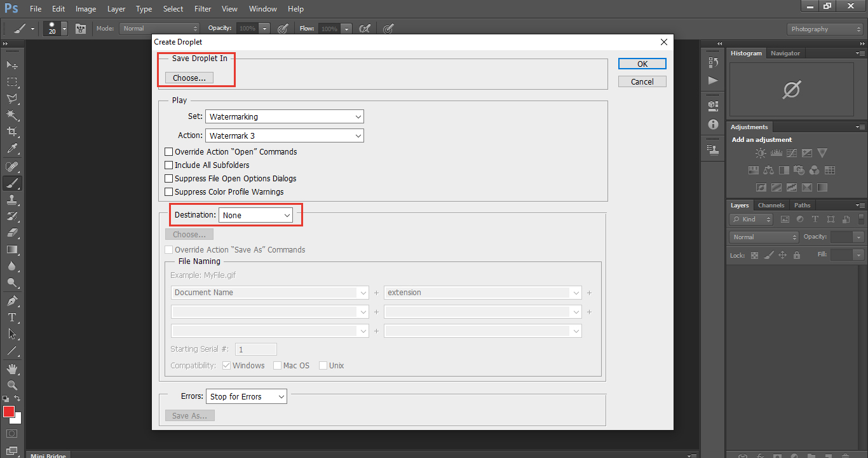Toggle Override Action "Save As" Commands
Image resolution: width=868 pixels, height=458 pixels.
pyautogui.click(x=169, y=250)
